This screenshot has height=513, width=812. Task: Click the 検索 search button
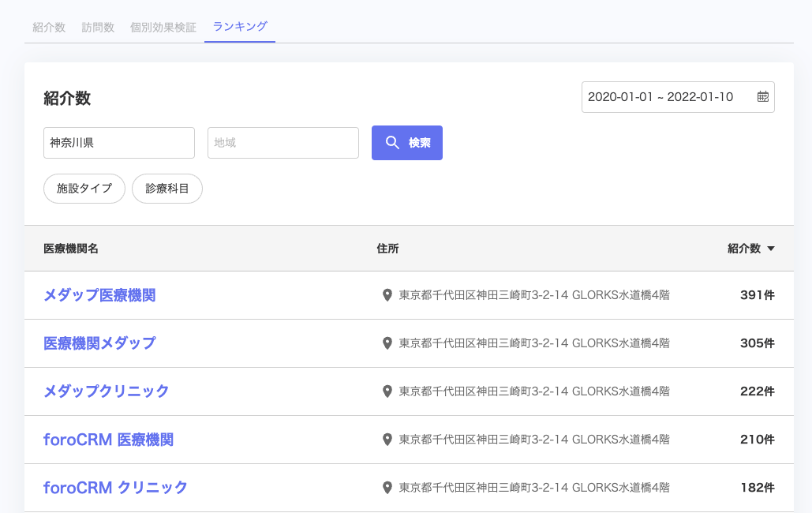[x=407, y=143]
